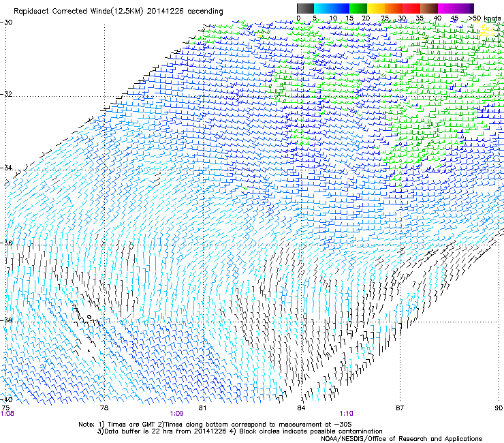This screenshot has height=443, width=504.
Task: Click the title 'Rapidscat Corrected Winds(12.5KM)'
Action: pos(79,12)
